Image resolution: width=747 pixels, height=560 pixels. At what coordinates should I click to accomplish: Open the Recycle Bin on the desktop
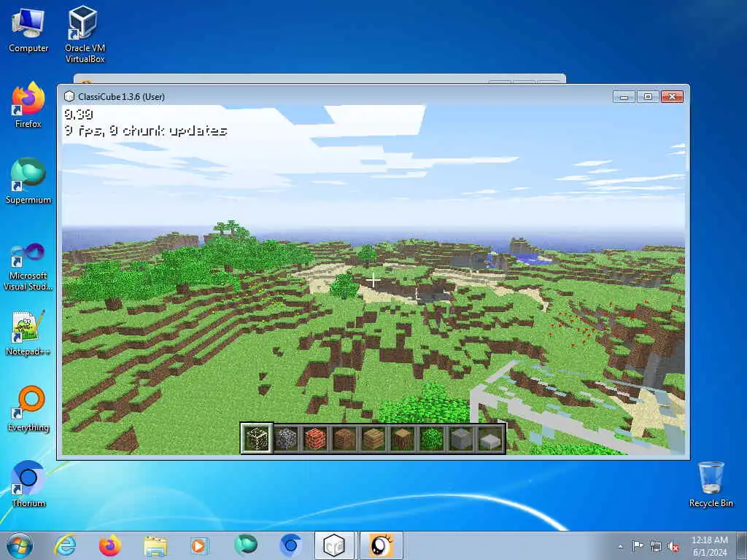[711, 484]
